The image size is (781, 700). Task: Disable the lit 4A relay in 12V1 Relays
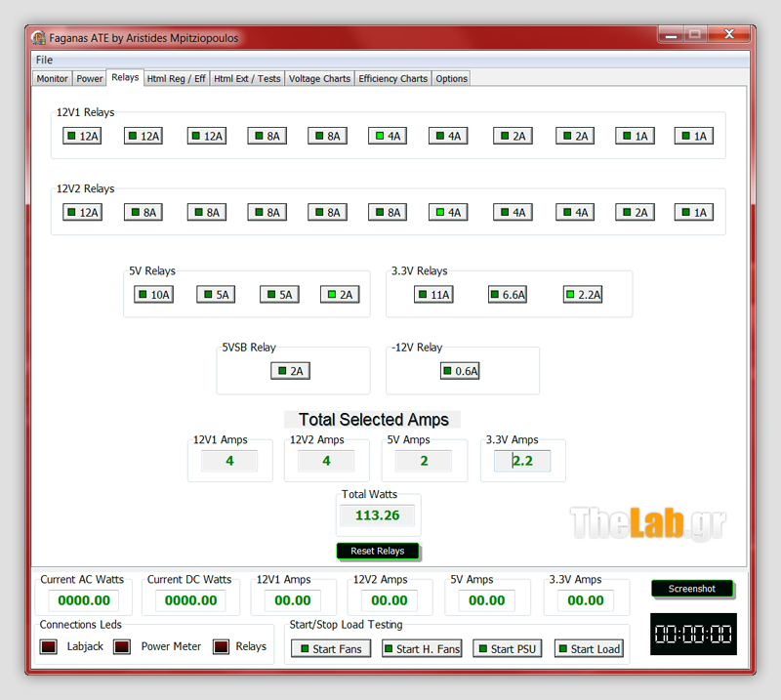388,136
